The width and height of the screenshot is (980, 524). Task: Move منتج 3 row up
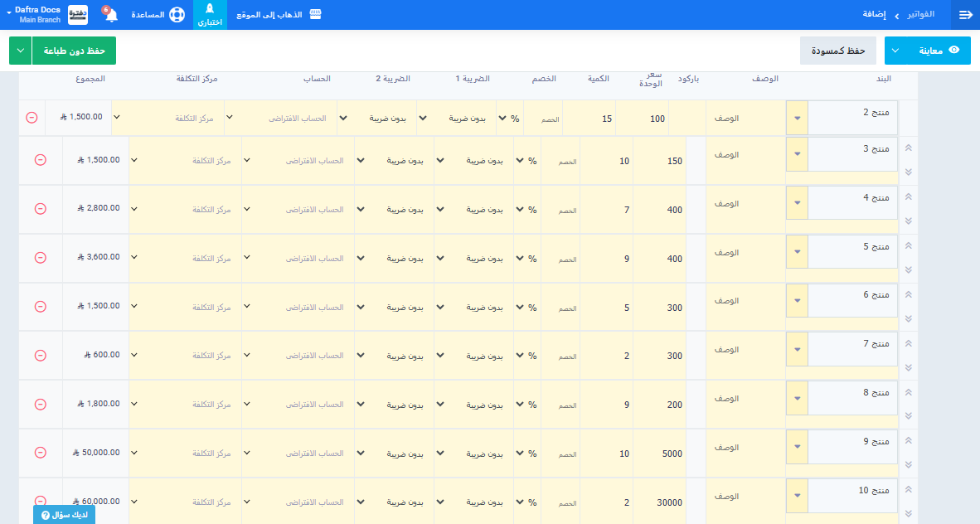908,148
